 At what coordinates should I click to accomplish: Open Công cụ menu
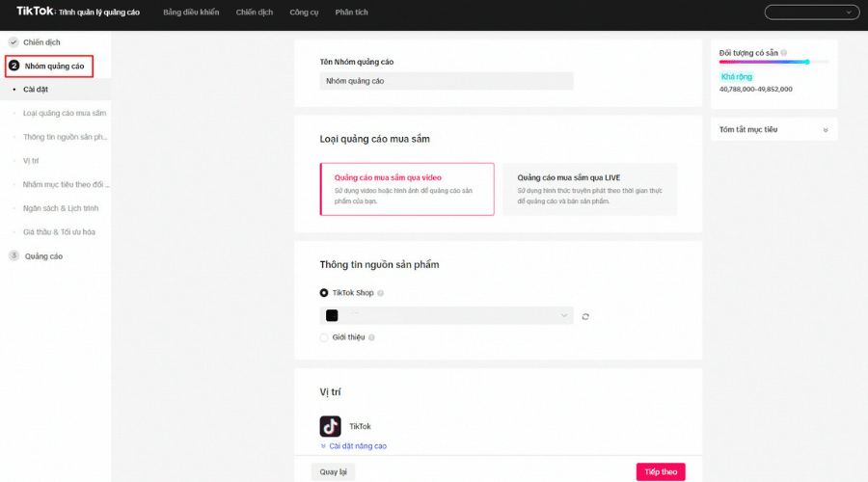pyautogui.click(x=304, y=13)
